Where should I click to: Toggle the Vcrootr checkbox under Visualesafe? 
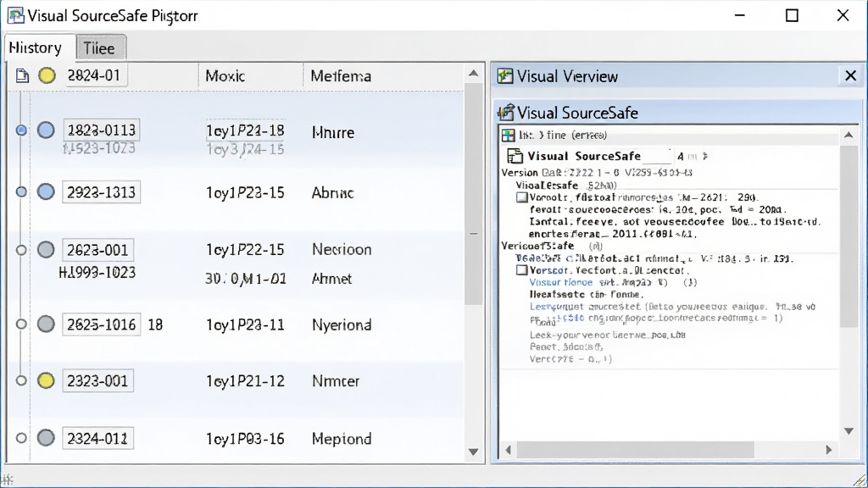pyautogui.click(x=521, y=197)
